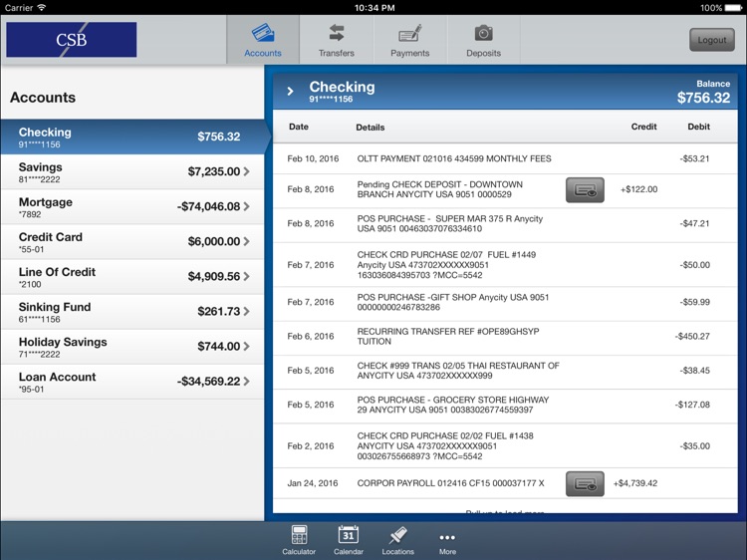Select the Checking account row

point(132,137)
